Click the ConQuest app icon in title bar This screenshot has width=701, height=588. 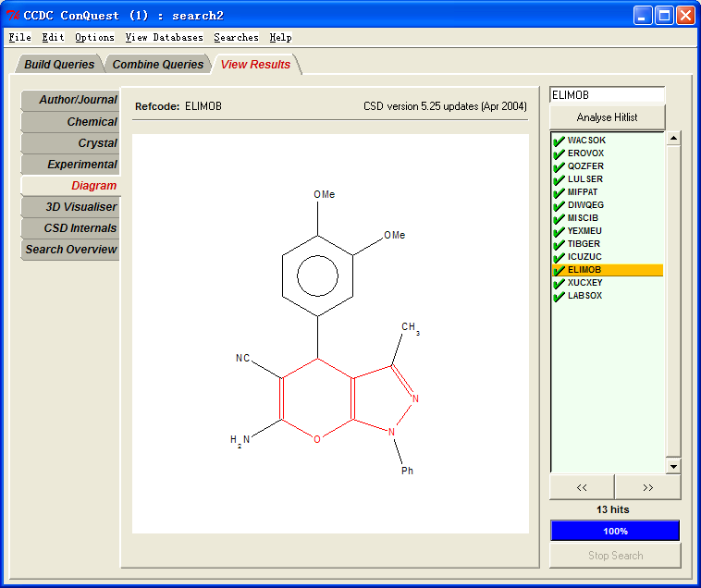click(13, 16)
